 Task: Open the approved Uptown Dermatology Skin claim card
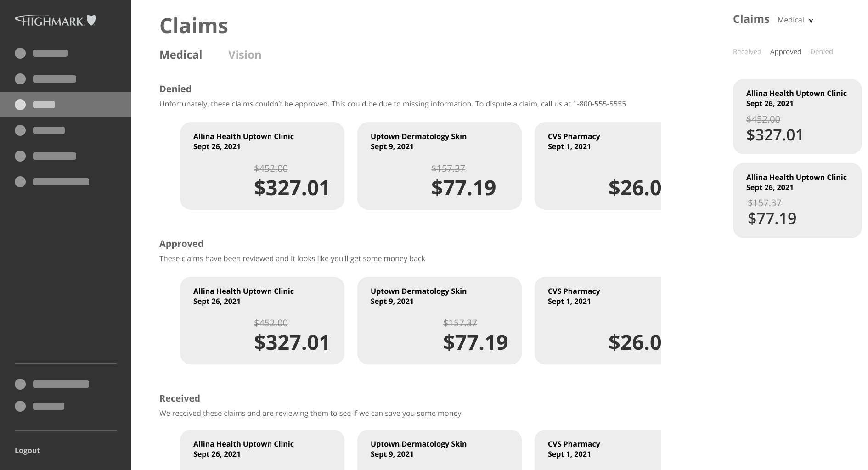440,321
